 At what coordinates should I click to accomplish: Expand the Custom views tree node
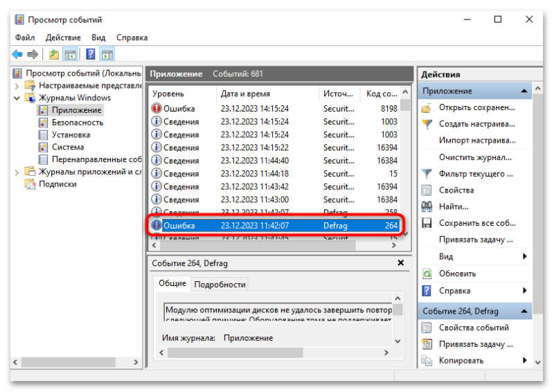pyautogui.click(x=17, y=86)
